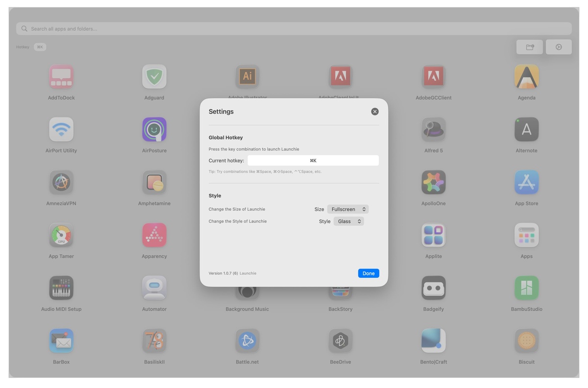
Task: Launch the AdobeGCClient icon
Action: click(434, 77)
